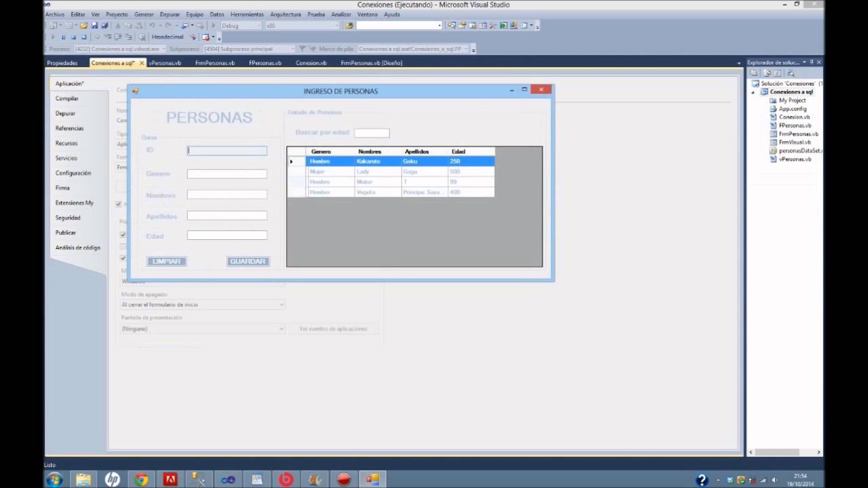Open the Subproceso dropdown
The width and height of the screenshot is (868, 488).
point(292,49)
